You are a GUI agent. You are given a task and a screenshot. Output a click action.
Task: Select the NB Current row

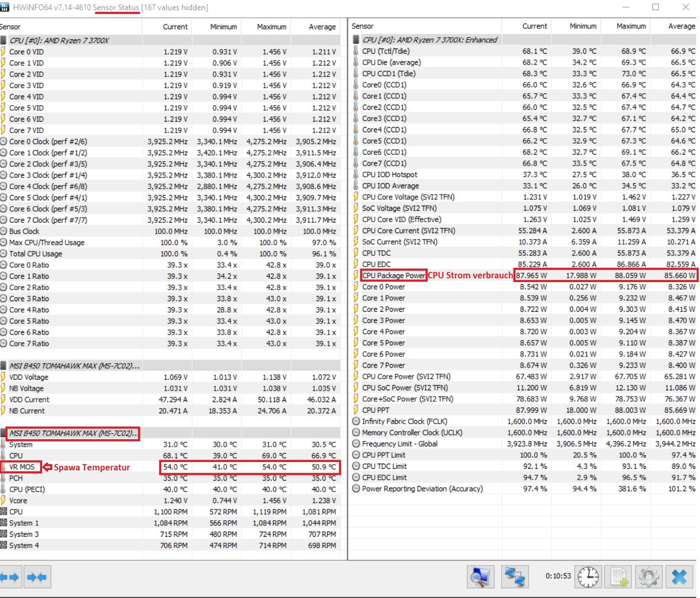click(x=170, y=410)
